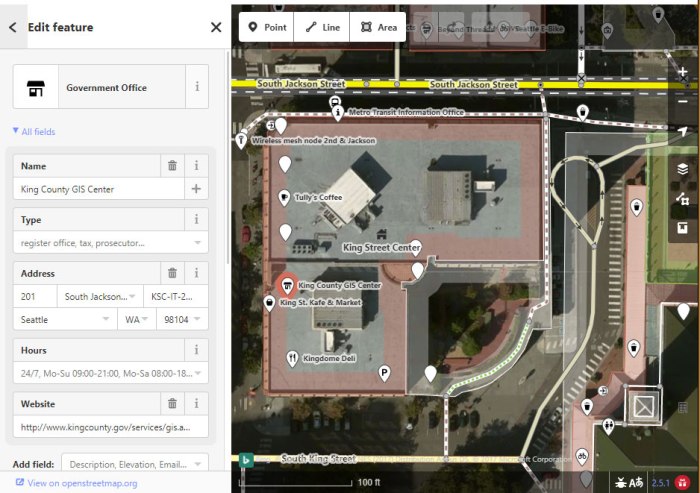Add multilingual name with plus button
The height and width of the screenshot is (493, 700).
[x=196, y=189]
